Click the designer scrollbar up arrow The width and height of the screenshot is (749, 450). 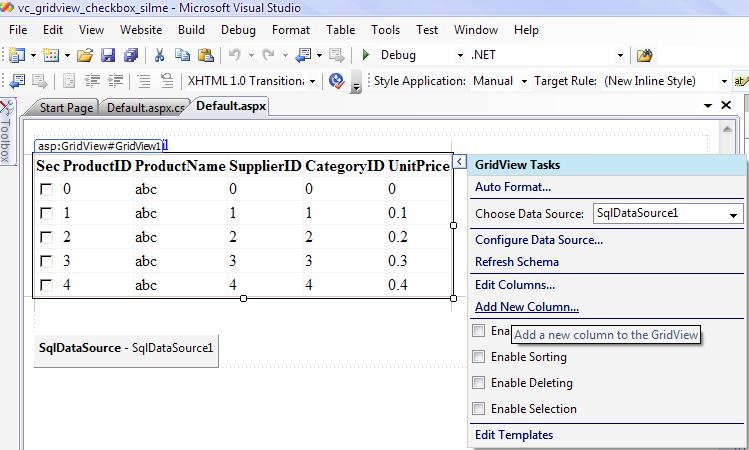[x=727, y=129]
